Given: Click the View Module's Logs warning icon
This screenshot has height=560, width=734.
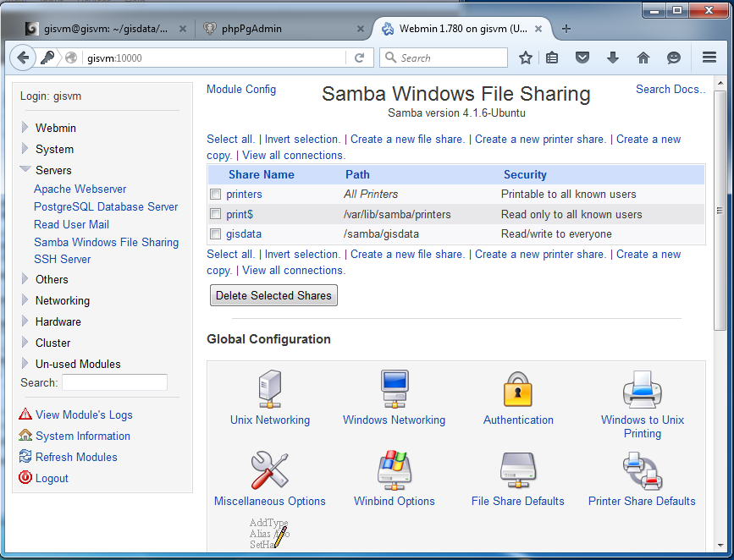Looking at the screenshot, I should (25, 415).
